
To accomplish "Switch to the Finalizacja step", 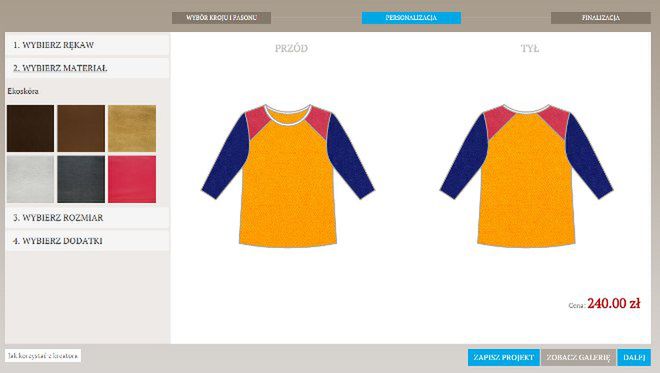I will pos(601,18).
